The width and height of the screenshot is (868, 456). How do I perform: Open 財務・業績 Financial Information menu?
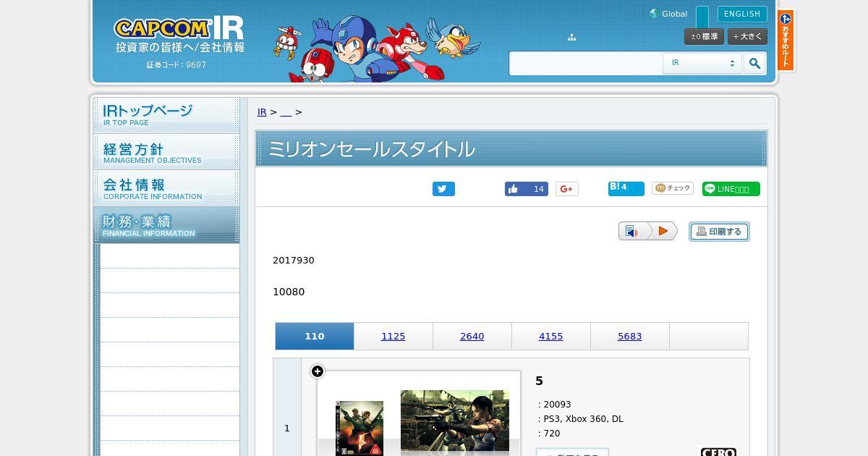point(166,224)
